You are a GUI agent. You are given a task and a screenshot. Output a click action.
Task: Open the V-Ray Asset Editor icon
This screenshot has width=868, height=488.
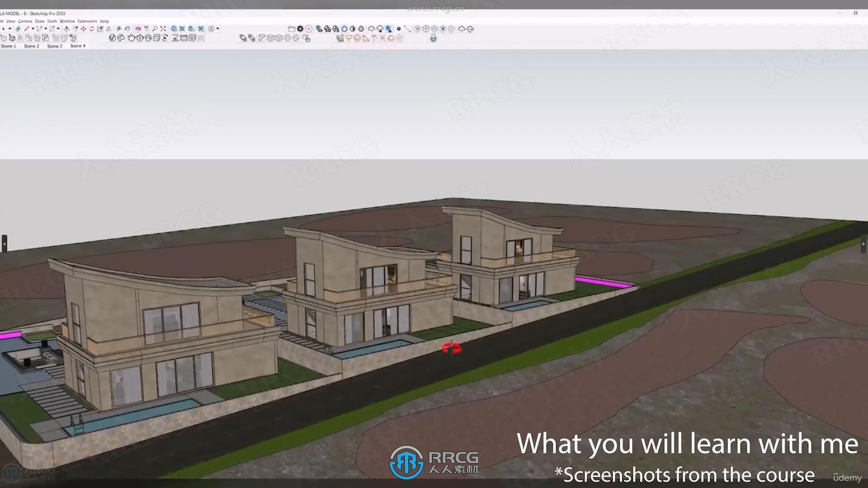coord(113,38)
